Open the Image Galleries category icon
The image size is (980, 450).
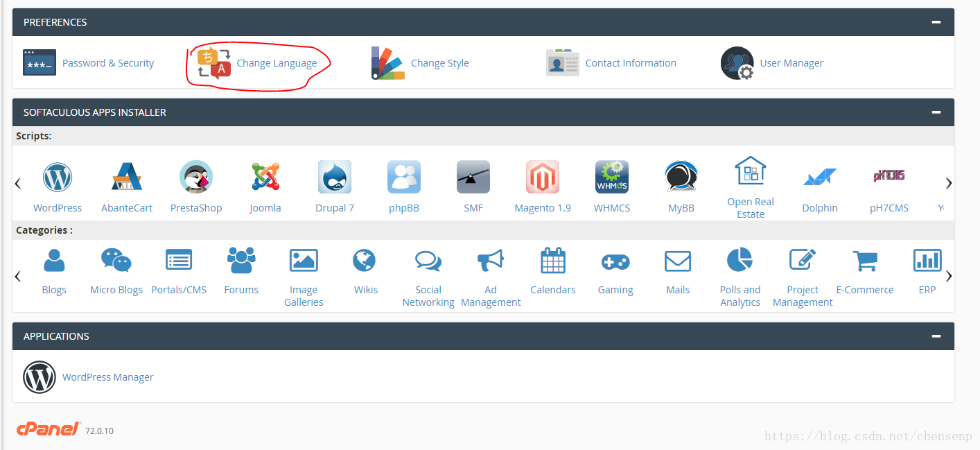click(304, 261)
